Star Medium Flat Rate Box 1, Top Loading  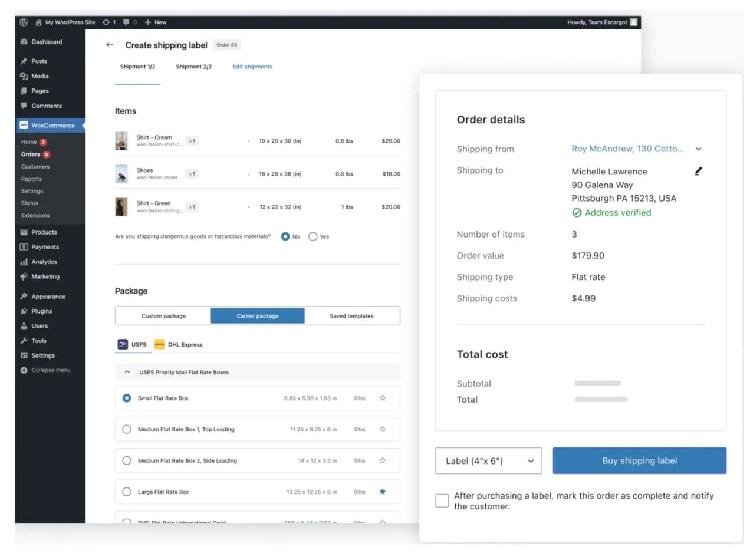coord(383,430)
